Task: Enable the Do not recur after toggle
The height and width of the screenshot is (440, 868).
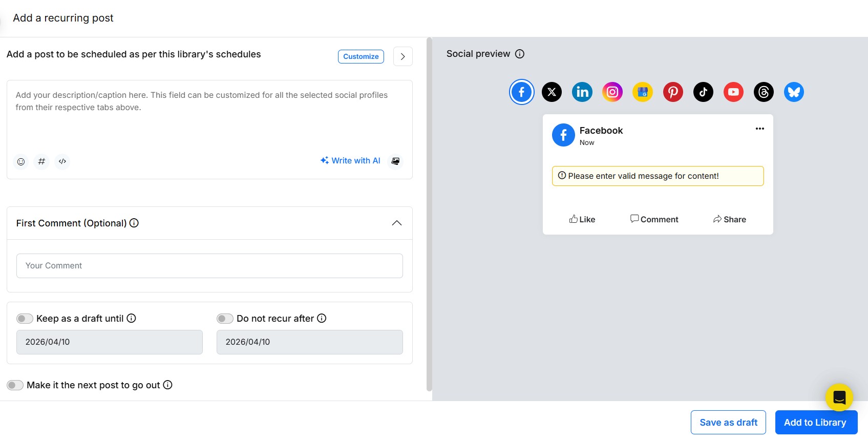Action: [224, 318]
